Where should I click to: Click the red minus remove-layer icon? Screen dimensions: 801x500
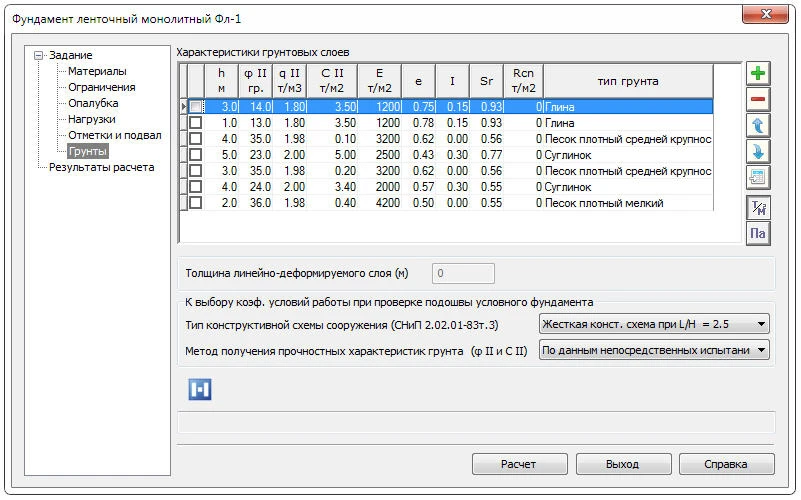pos(759,100)
